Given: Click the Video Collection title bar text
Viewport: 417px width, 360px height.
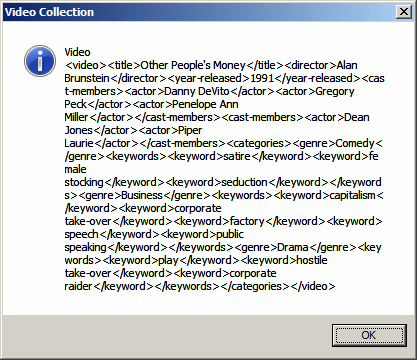Looking at the screenshot, I should (49, 12).
